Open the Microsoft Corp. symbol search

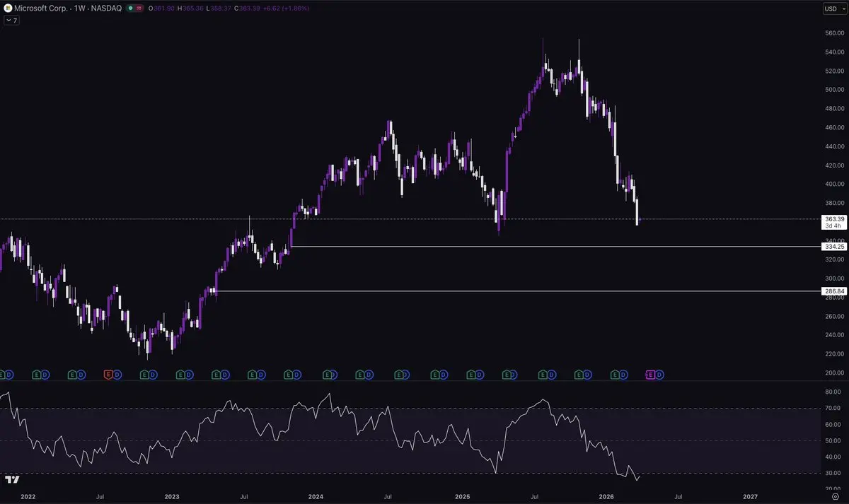click(x=69, y=8)
